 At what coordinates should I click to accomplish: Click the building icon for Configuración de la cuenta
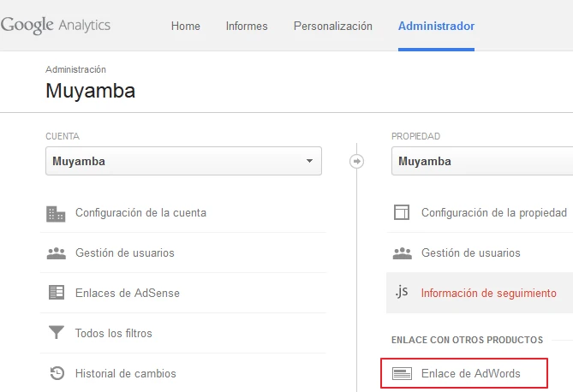click(56, 214)
